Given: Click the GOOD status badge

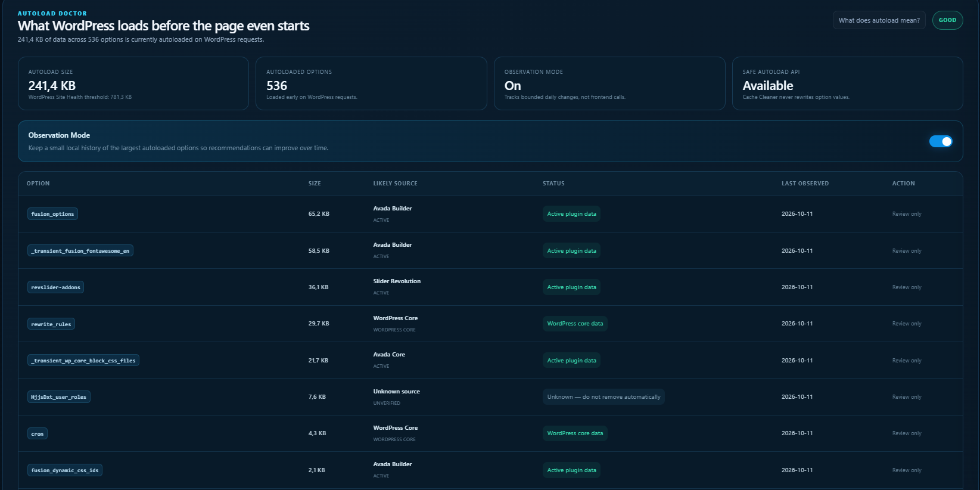Looking at the screenshot, I should coord(947,20).
